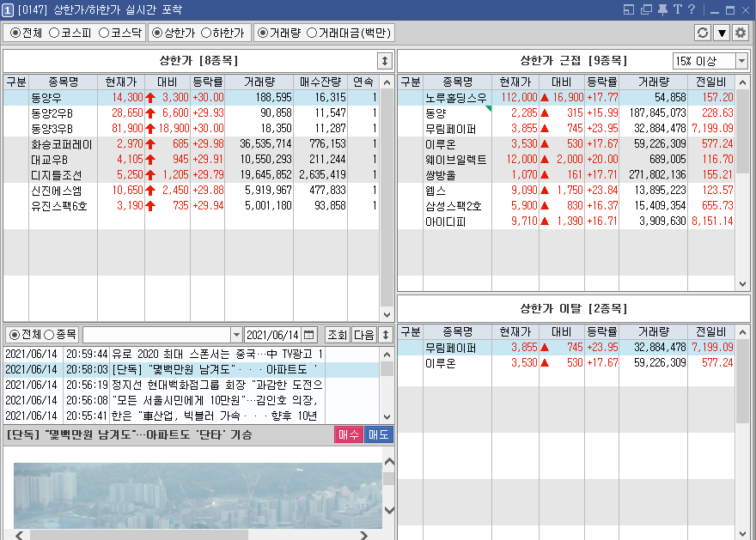Select the 쌍방울 stock row
Screen dimensions: 756x540
pos(566,174)
